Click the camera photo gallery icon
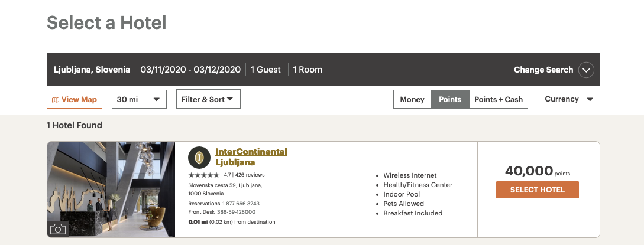The image size is (644, 245). point(58,229)
